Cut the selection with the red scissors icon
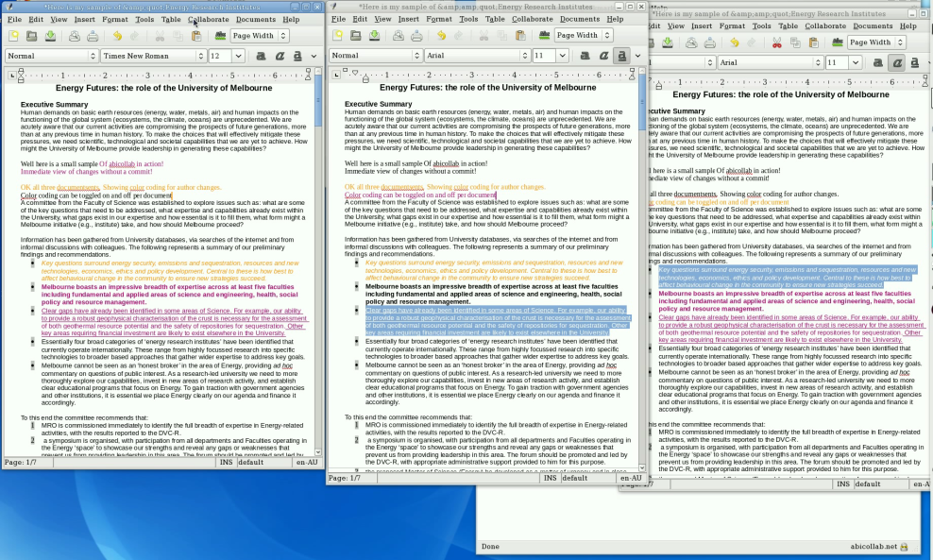Image resolution: width=933 pixels, height=560 pixels. point(776,42)
